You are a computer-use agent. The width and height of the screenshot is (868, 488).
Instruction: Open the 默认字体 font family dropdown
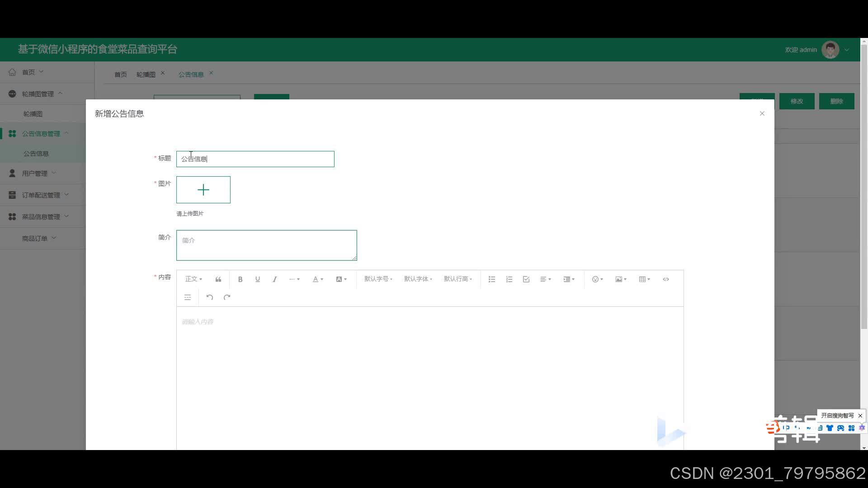[x=418, y=279]
